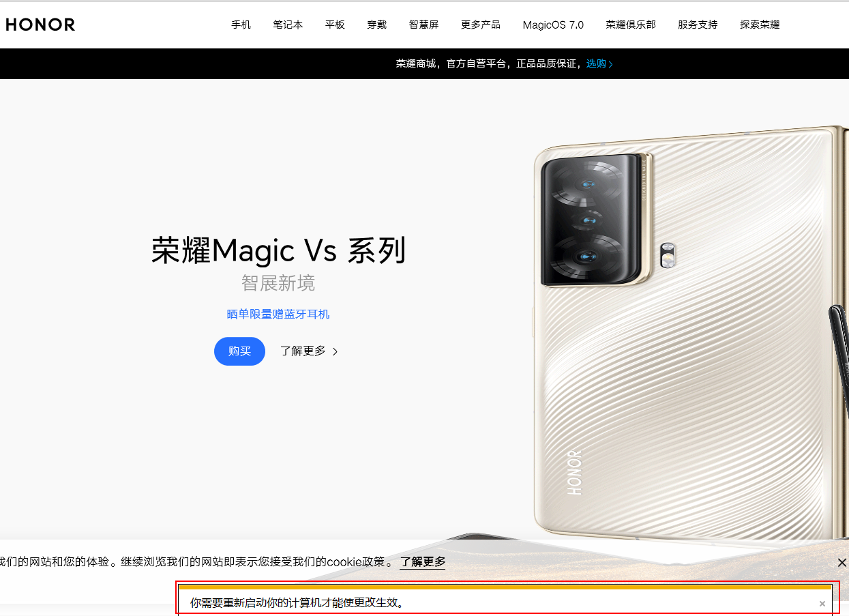Click the chevron next to 了解更多

tap(335, 352)
